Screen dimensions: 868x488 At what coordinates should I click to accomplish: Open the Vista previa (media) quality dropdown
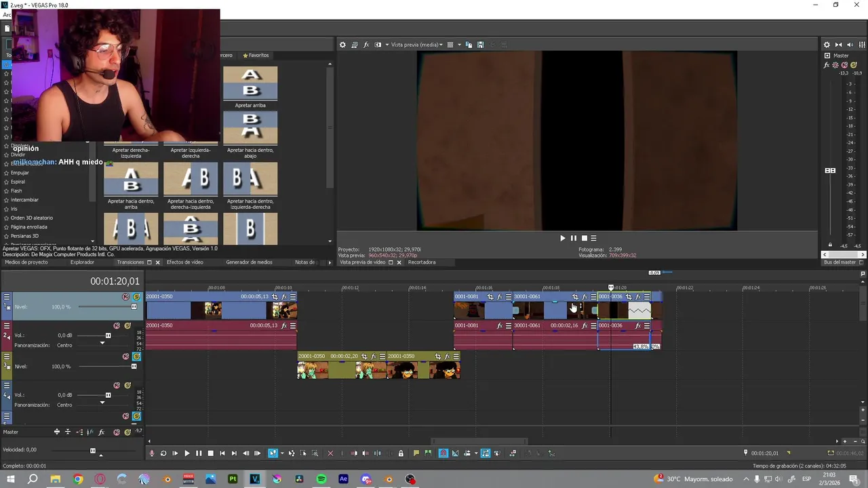pos(417,45)
